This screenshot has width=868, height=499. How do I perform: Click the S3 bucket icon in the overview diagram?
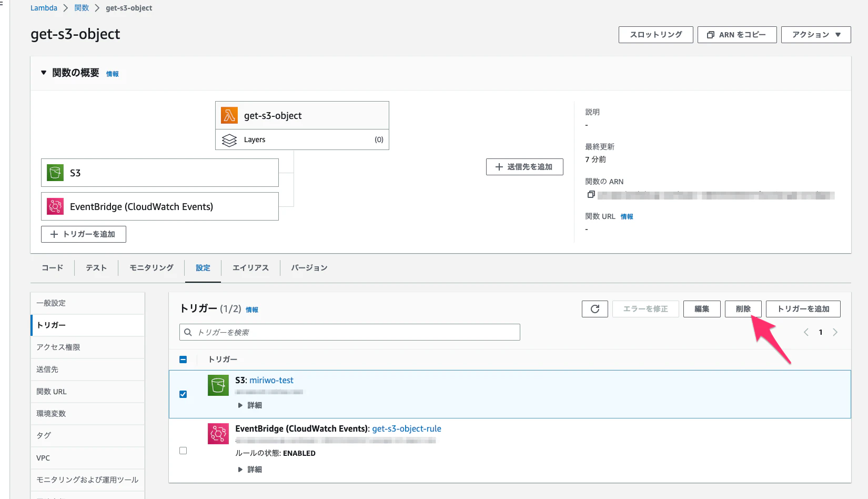click(x=55, y=173)
